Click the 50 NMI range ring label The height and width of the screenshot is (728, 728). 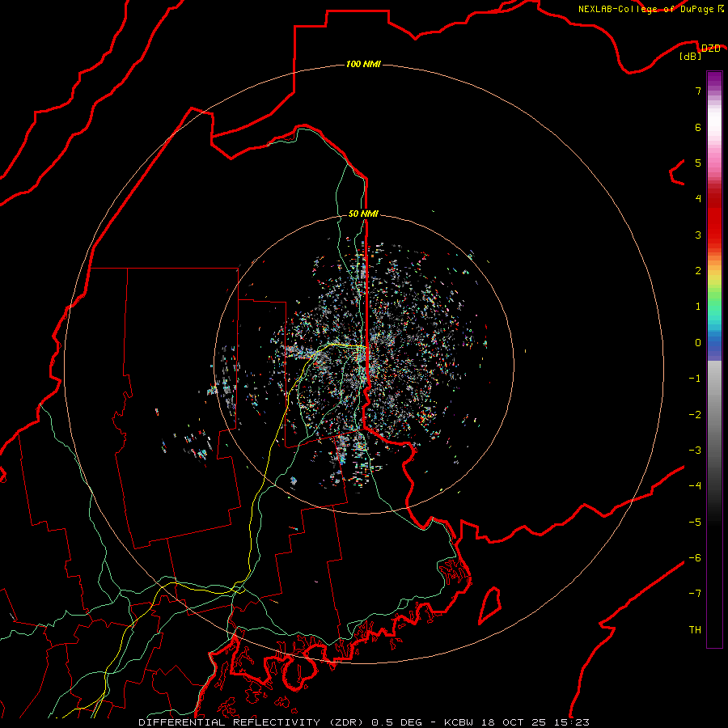363,214
